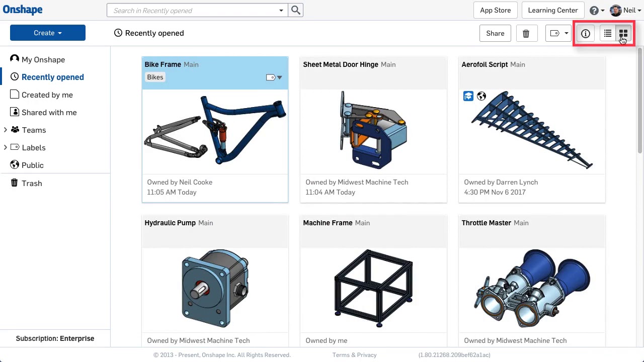The image size is (644, 362).
Task: Click the Bikes label tag
Action: pos(155,77)
